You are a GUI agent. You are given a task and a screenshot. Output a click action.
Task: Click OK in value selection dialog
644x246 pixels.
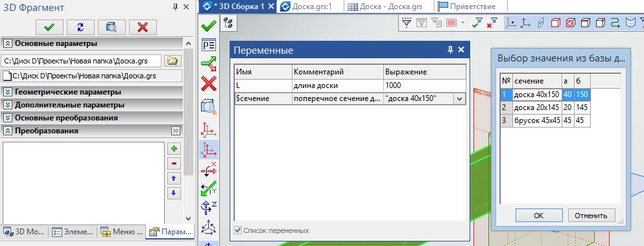click(x=539, y=215)
